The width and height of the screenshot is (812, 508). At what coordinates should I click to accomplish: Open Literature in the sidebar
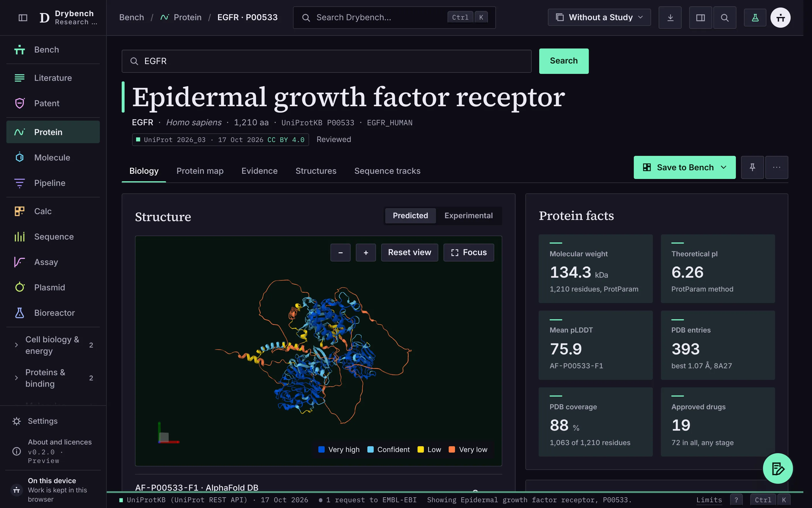[x=53, y=78]
